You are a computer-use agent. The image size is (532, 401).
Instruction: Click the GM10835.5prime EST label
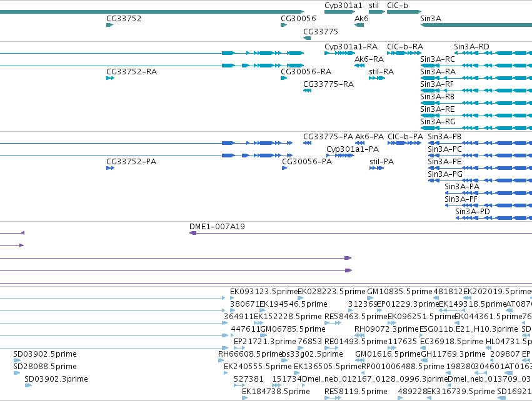399,292
